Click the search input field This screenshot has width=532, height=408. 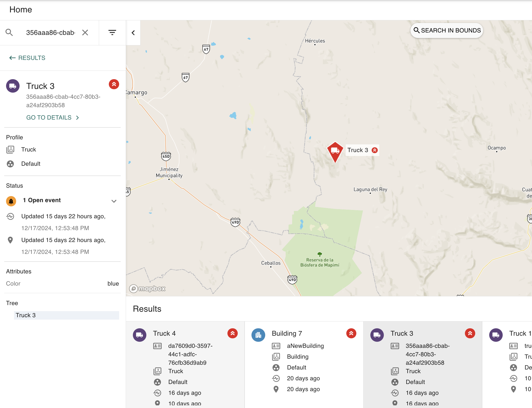pos(51,32)
